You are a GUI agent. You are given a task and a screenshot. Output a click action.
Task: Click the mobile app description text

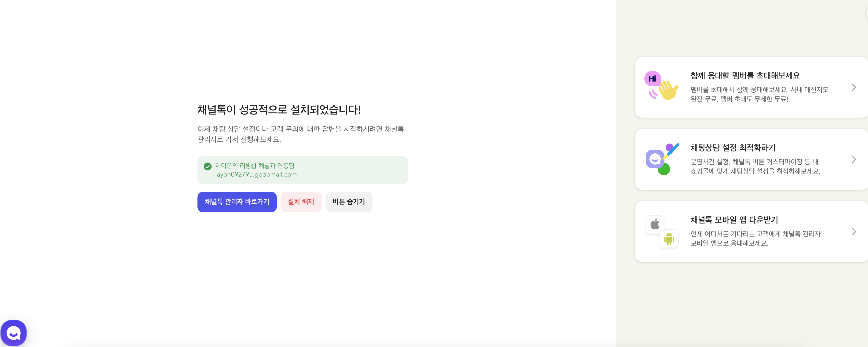point(755,238)
